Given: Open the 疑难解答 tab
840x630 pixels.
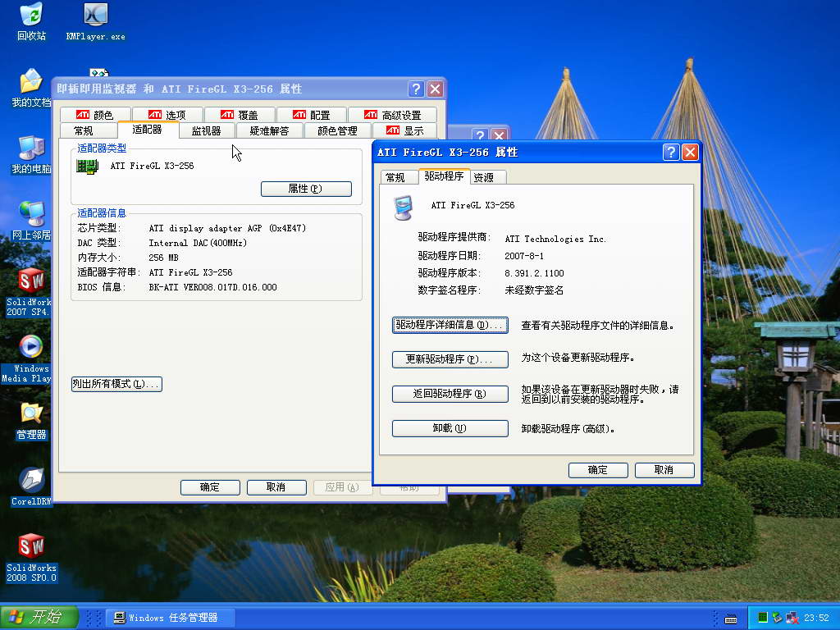Looking at the screenshot, I should (x=269, y=130).
